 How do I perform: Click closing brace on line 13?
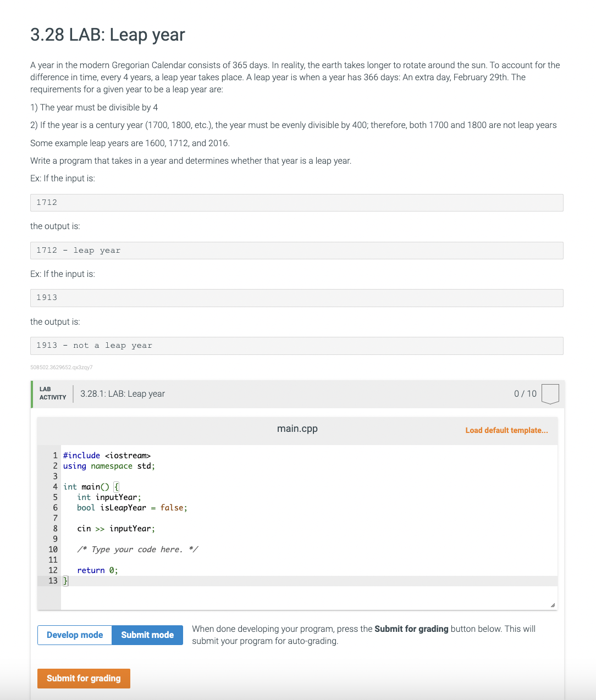point(65,581)
